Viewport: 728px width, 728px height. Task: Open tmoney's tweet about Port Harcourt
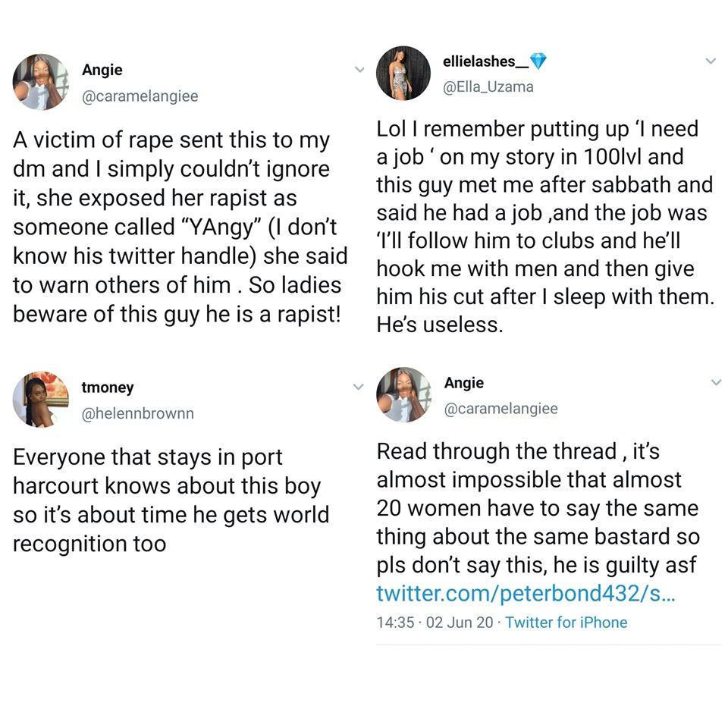[171, 500]
